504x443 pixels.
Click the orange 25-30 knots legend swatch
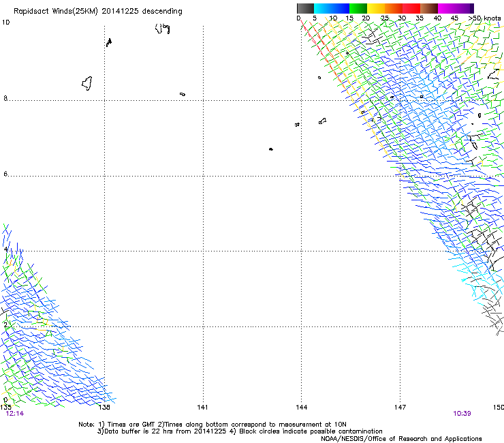tap(394, 8)
